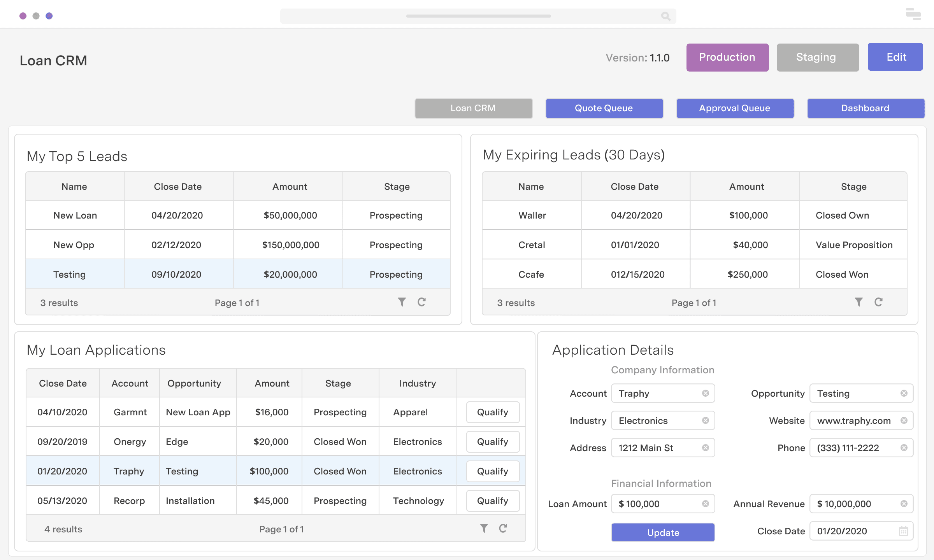Image resolution: width=934 pixels, height=560 pixels.
Task: Refresh the My Expiring Leads table
Action: click(879, 302)
